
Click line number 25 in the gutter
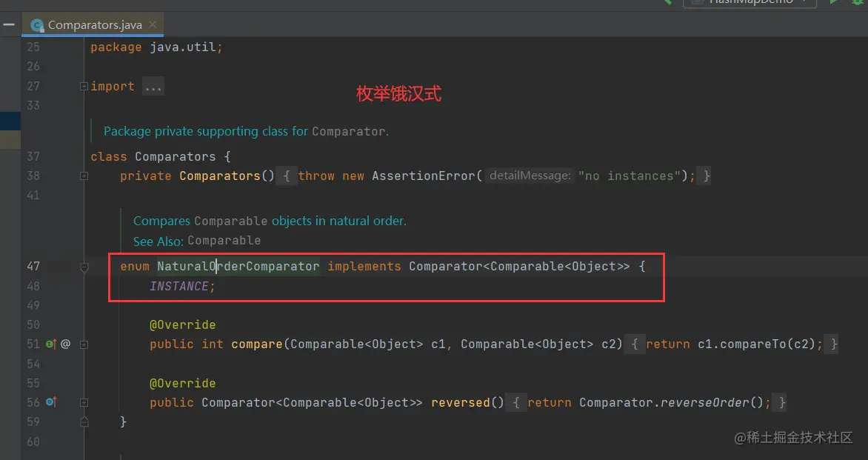(33, 47)
